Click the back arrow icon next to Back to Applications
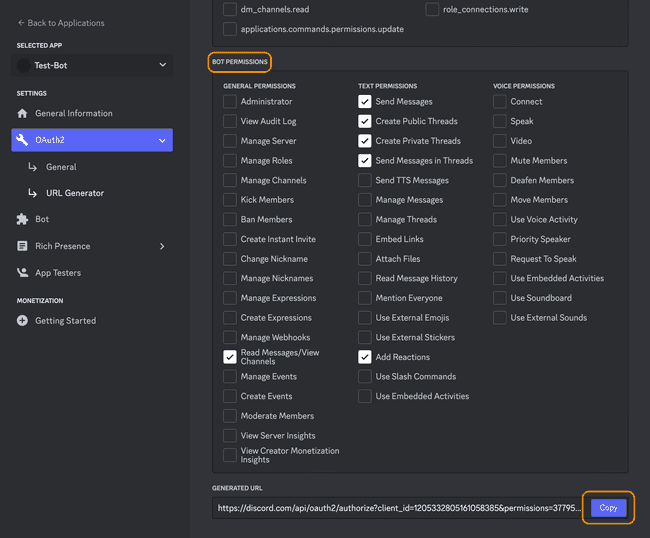650x538 pixels. 21,23
